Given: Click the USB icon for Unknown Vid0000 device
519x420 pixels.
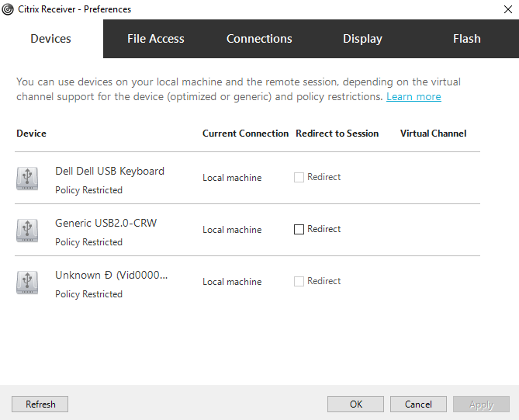Looking at the screenshot, I should 27,283.
